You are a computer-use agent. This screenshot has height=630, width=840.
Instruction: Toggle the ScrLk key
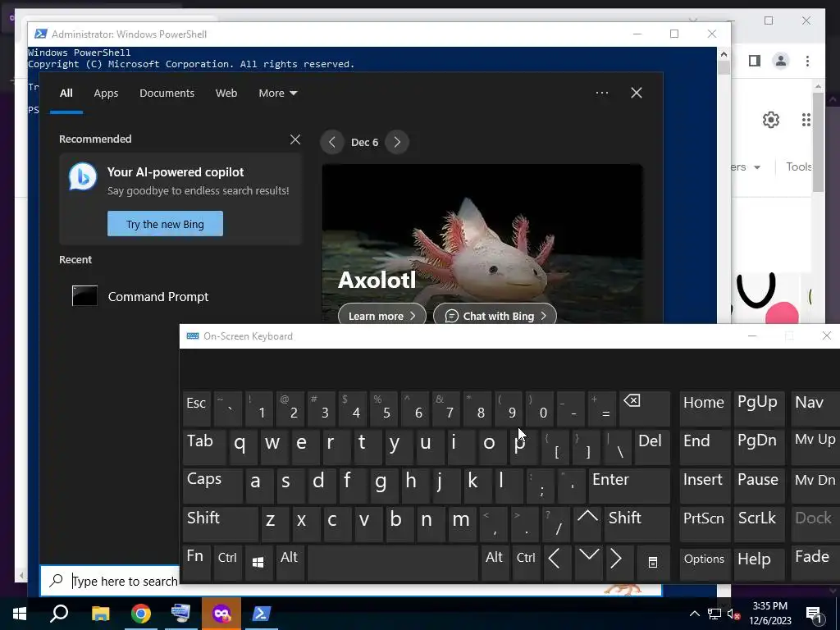(x=759, y=524)
